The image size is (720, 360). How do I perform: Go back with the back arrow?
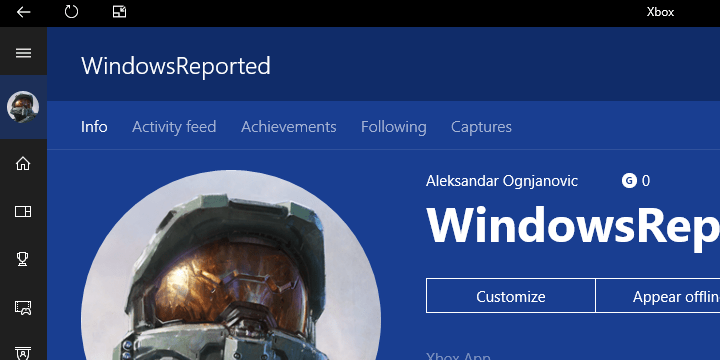point(23,12)
